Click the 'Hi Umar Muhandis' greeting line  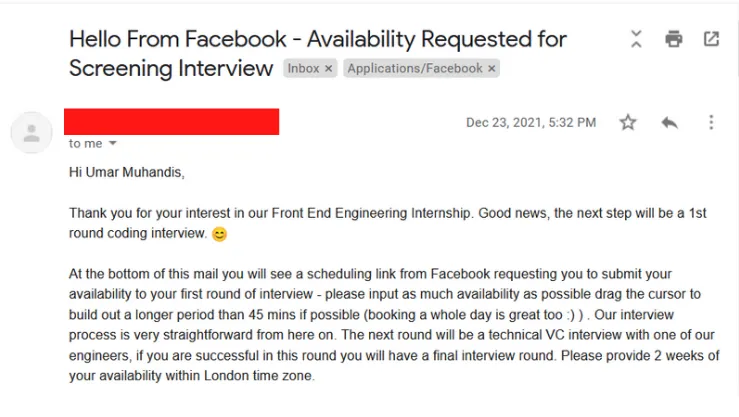point(127,172)
